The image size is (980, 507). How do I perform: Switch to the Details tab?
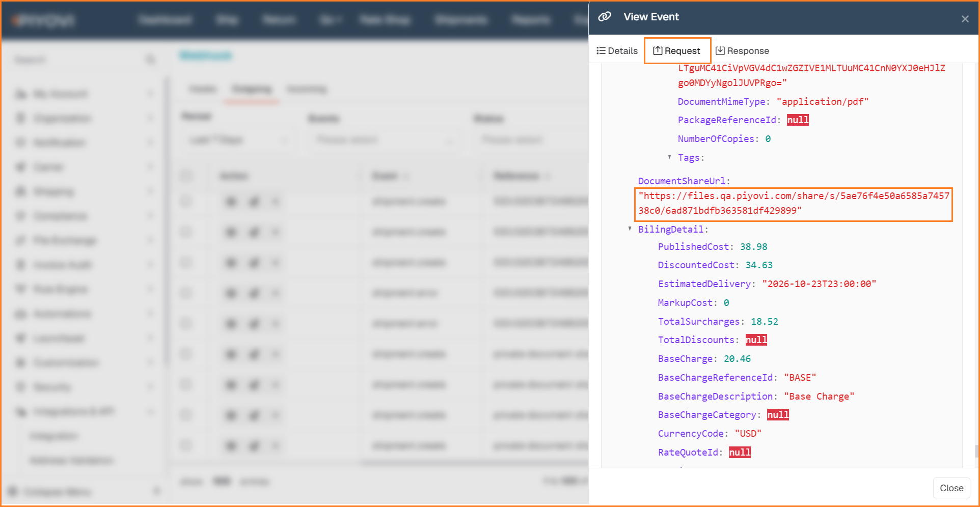[617, 51]
